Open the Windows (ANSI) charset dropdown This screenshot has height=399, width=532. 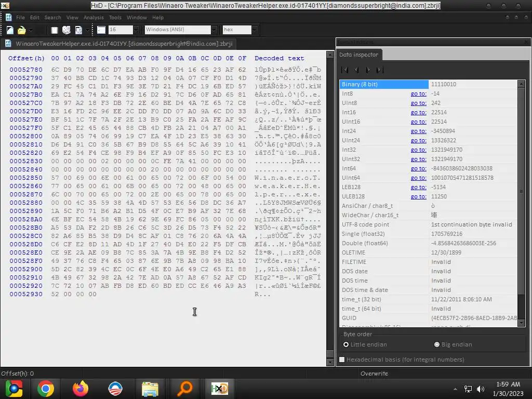(x=214, y=30)
